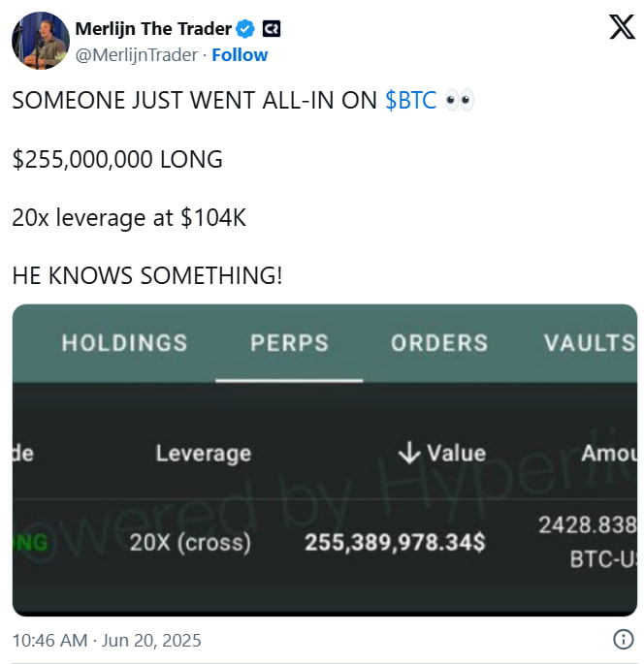Open Merlijn The Trader's profile picture

click(x=39, y=42)
